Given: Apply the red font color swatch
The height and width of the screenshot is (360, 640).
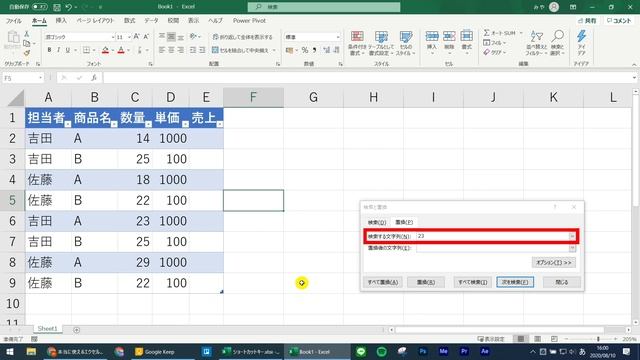Looking at the screenshot, I should pos(121,50).
